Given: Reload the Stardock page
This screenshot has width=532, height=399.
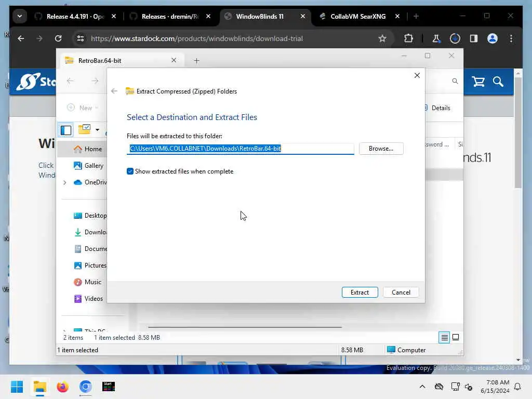Looking at the screenshot, I should coord(58,38).
